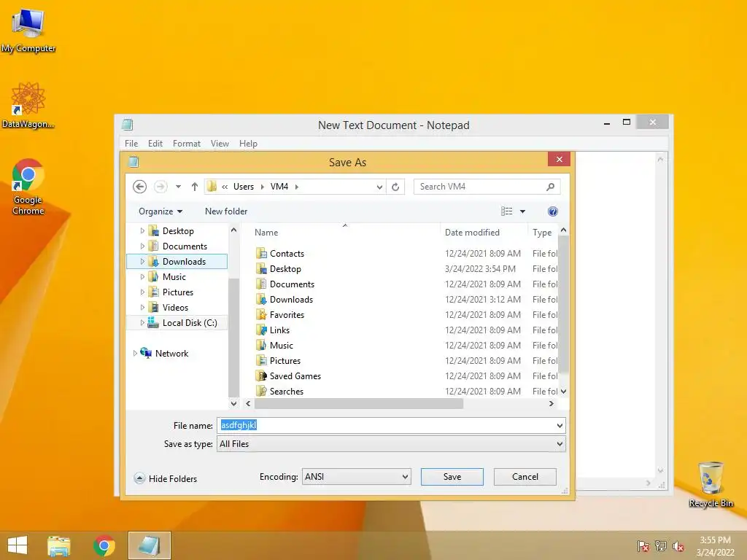Click the Links folder icon
747x560 pixels.
261,330
